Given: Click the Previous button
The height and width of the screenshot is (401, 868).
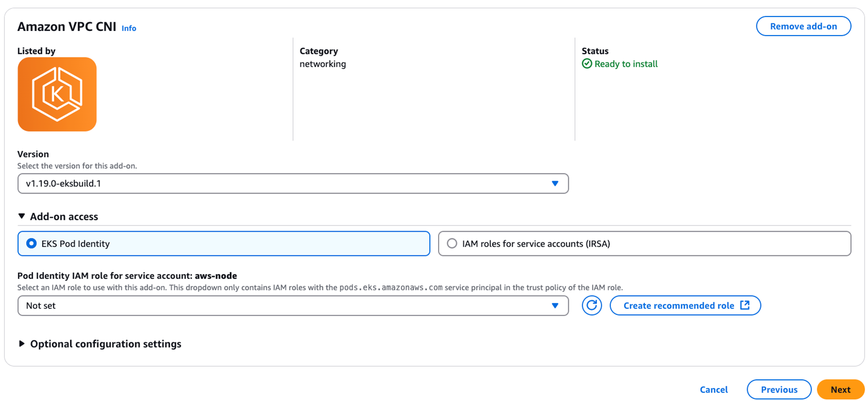Looking at the screenshot, I should click(x=779, y=389).
